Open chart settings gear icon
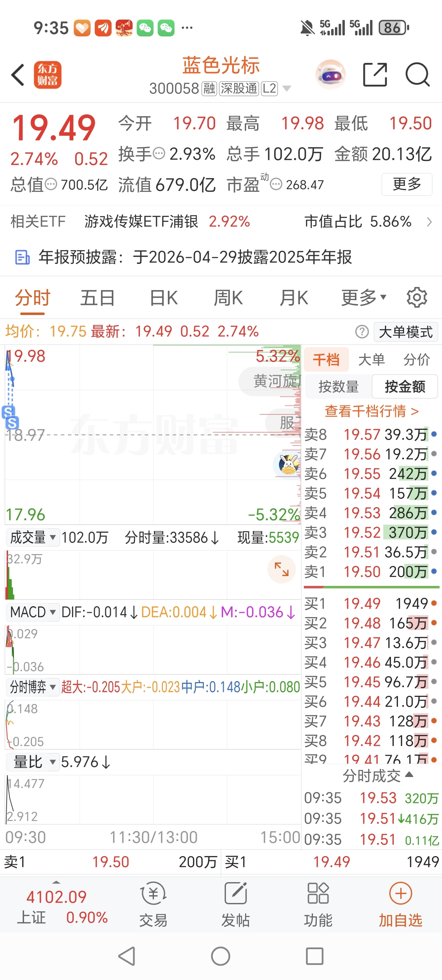This screenshot has width=442, height=980. point(417,297)
